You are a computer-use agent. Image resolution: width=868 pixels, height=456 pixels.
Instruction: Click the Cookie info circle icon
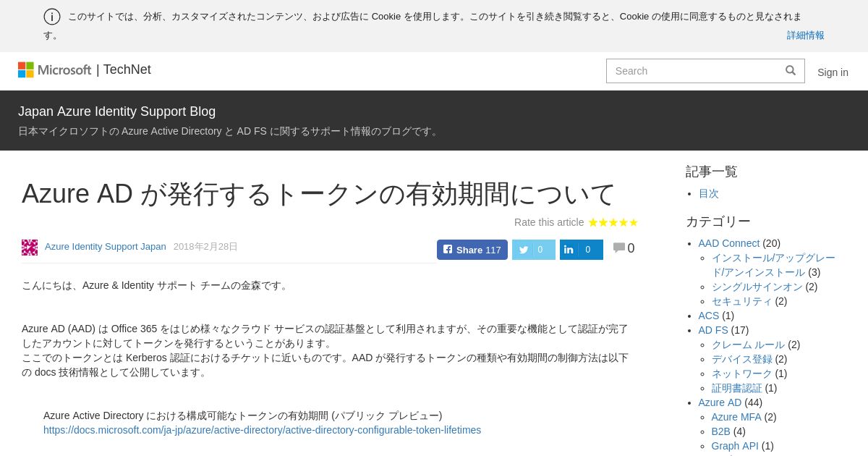(x=52, y=17)
